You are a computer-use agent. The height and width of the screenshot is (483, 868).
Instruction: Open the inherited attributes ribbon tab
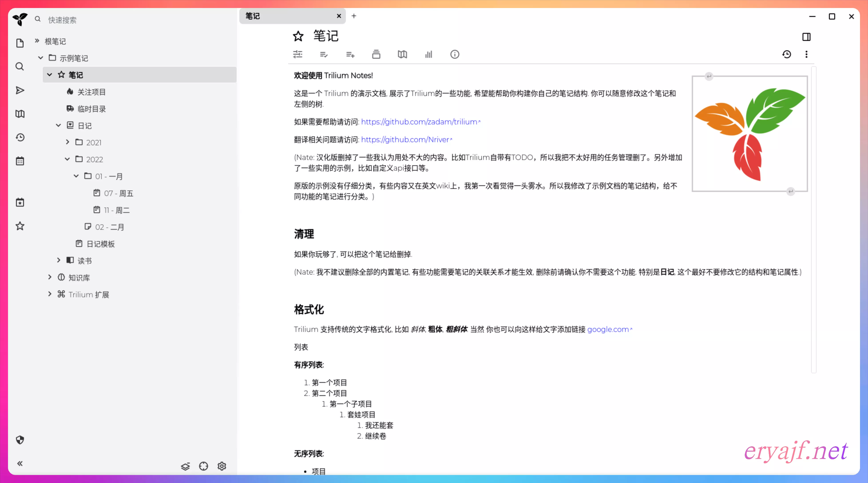(350, 54)
